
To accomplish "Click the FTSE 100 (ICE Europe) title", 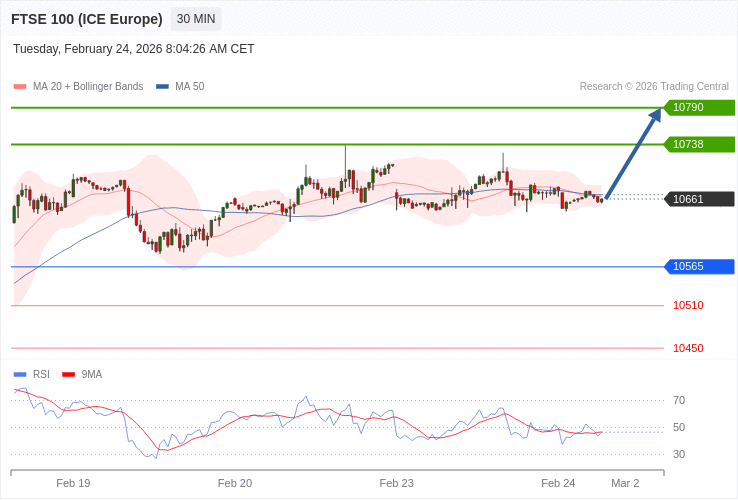I will [x=87, y=19].
